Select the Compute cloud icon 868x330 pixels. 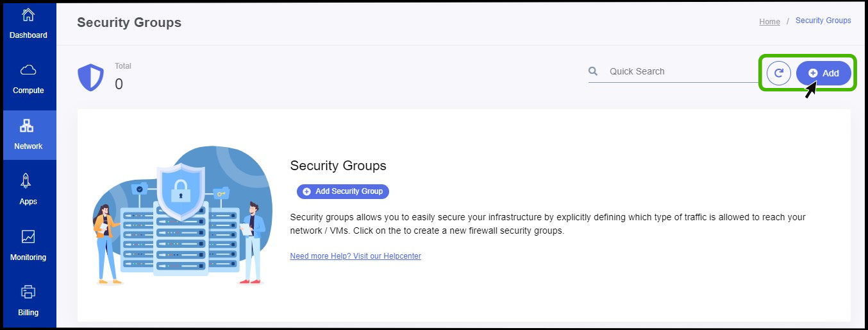[x=28, y=70]
